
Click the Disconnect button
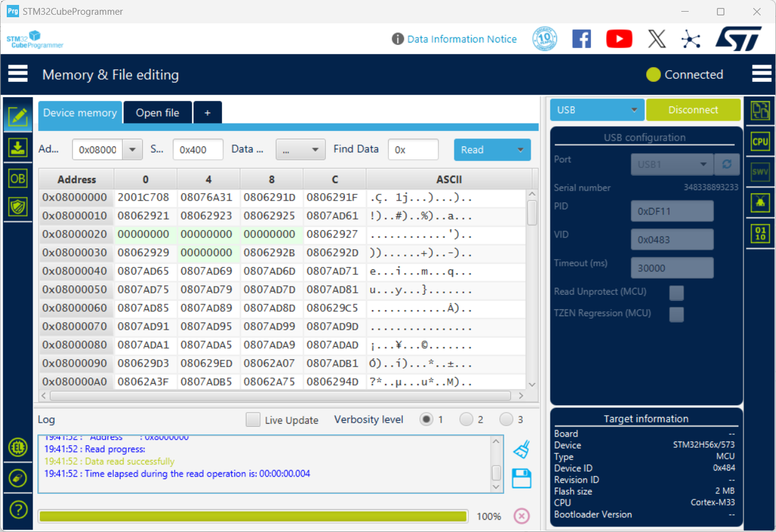click(693, 110)
